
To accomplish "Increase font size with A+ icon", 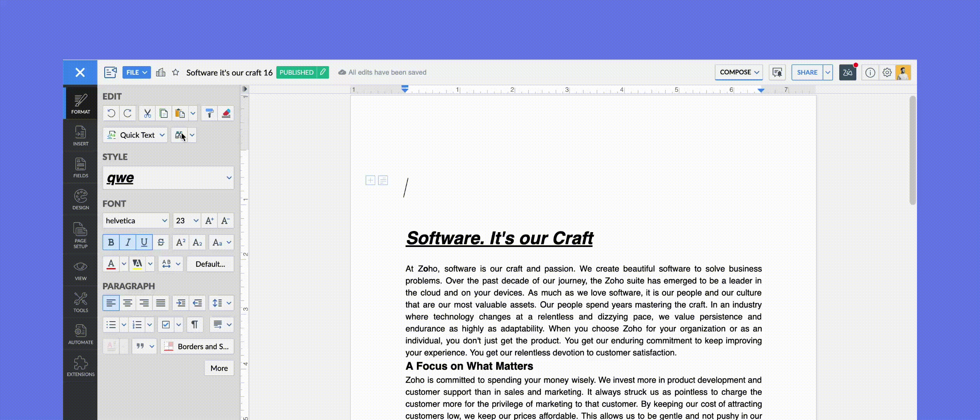I will pos(209,220).
